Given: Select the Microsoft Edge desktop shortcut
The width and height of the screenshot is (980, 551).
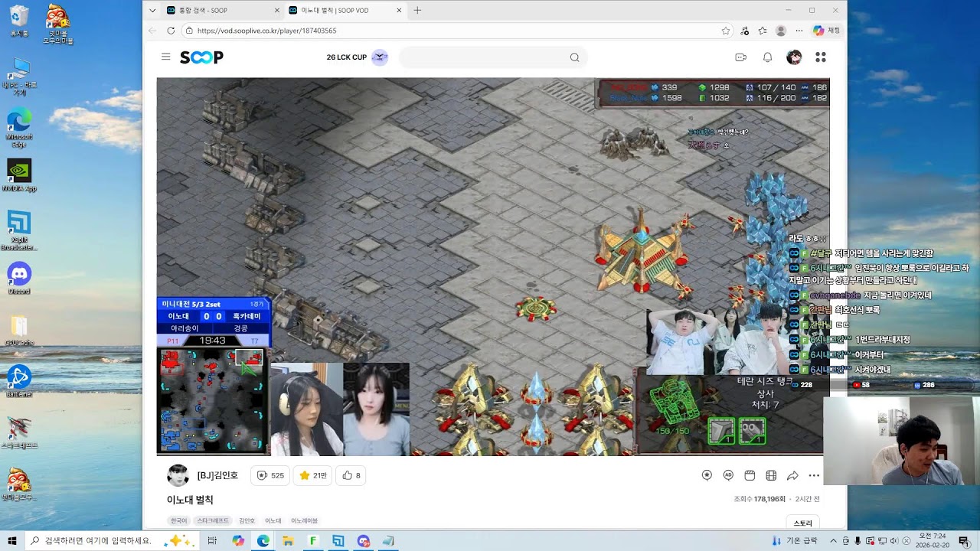Looking at the screenshot, I should [x=19, y=128].
